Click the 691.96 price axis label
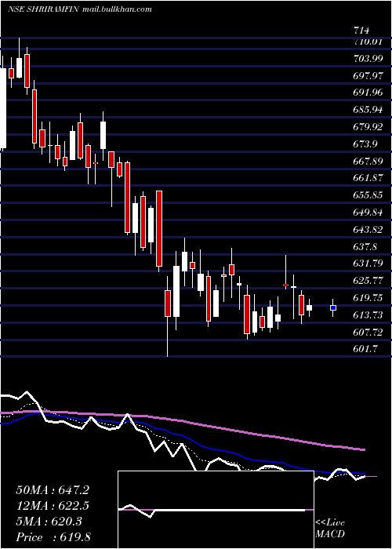The image size is (392, 549). [x=368, y=93]
